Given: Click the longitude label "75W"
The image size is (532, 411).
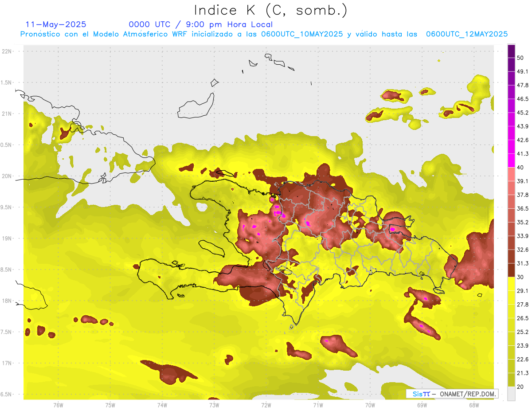Looking at the screenshot, I should click(x=110, y=405).
